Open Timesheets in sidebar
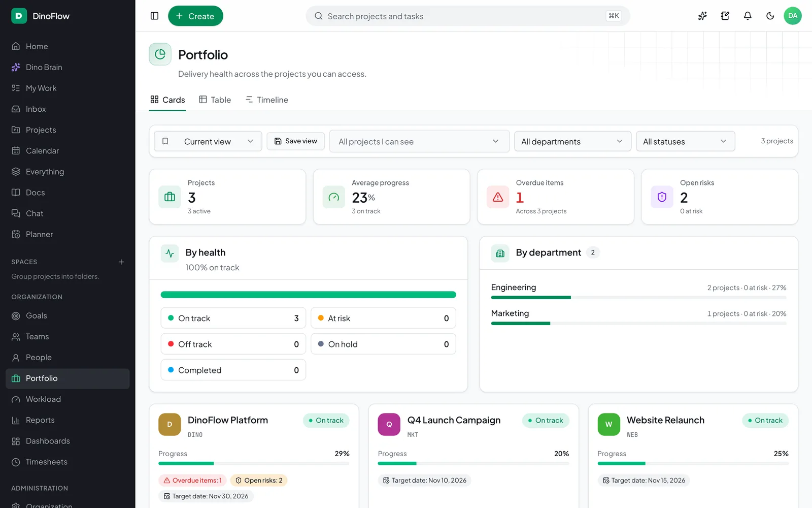The width and height of the screenshot is (812, 508). coord(67,462)
